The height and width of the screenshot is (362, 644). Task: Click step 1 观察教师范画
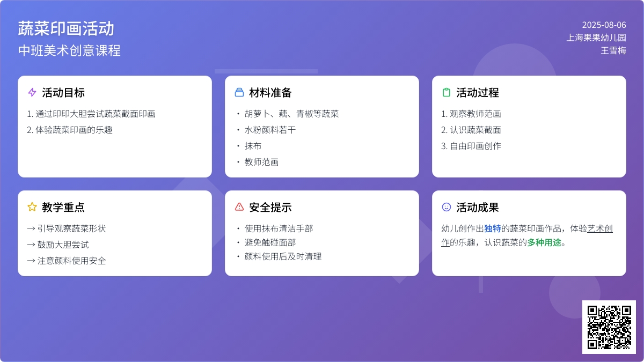[x=471, y=114]
